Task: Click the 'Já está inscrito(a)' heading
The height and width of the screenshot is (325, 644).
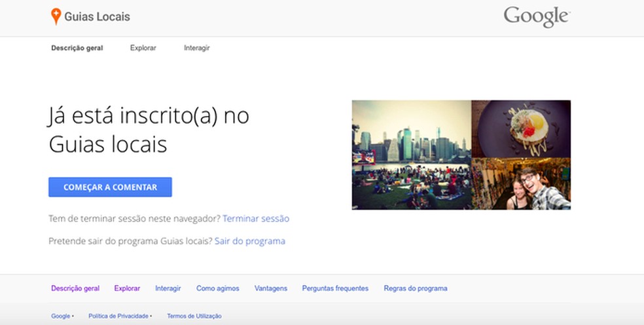Action: coord(149,130)
